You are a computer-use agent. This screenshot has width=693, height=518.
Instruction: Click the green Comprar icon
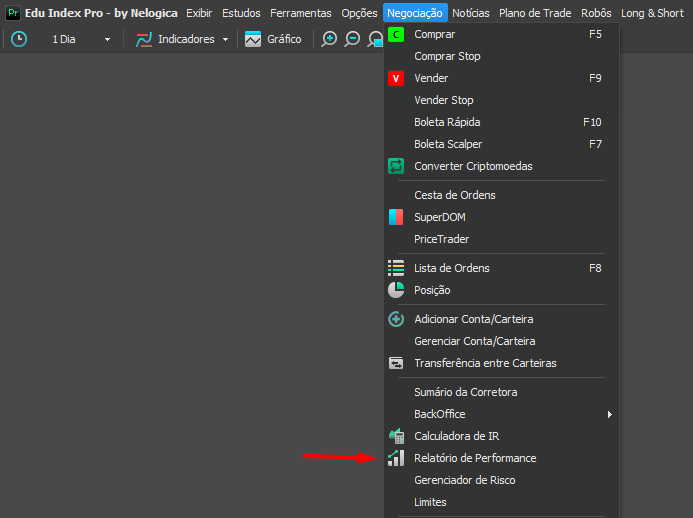[x=396, y=34]
